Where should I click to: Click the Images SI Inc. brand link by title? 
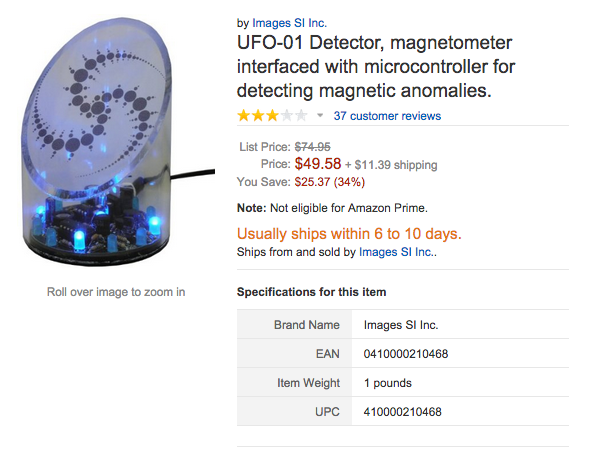click(x=289, y=23)
